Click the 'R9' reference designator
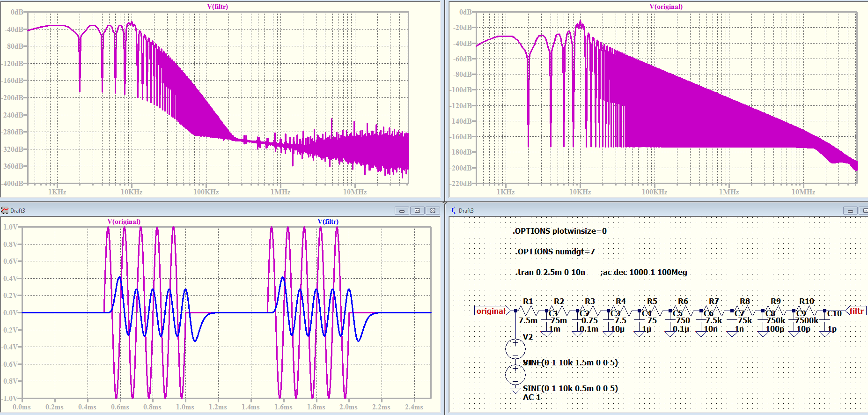The image size is (868, 415). [x=775, y=301]
